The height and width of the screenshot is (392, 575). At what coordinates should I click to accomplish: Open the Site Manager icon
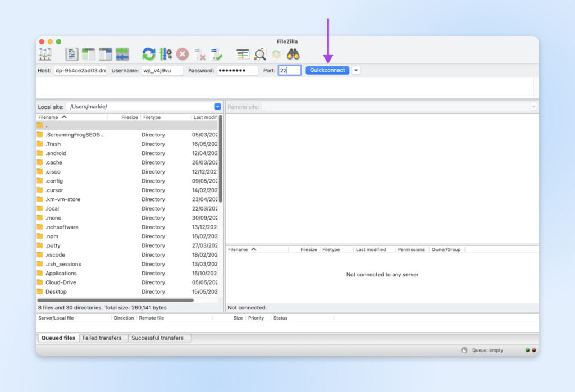[x=45, y=54]
